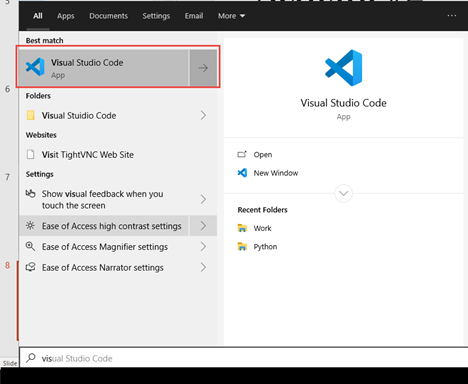
Task: Click the search magnifier icon in search box
Action: coord(31,358)
